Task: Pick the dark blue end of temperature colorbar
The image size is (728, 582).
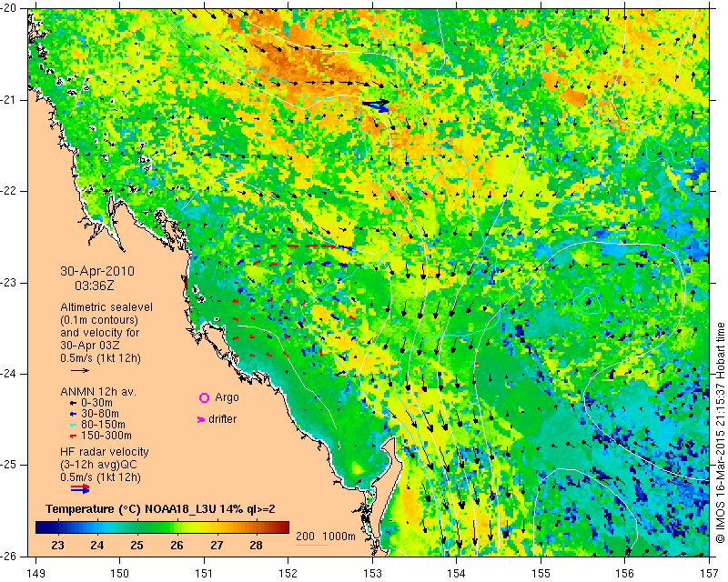Action: (42, 527)
